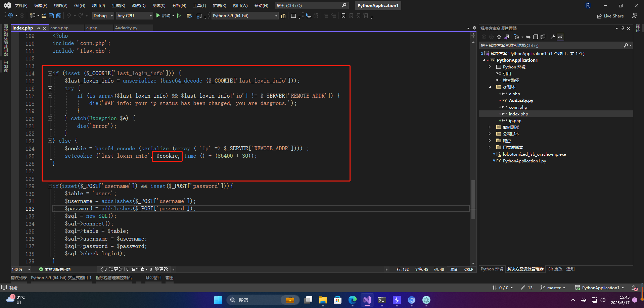This screenshot has width=644, height=308.
Task: Select PythonApplication1.py in Solution Explorer
Action: [524, 161]
